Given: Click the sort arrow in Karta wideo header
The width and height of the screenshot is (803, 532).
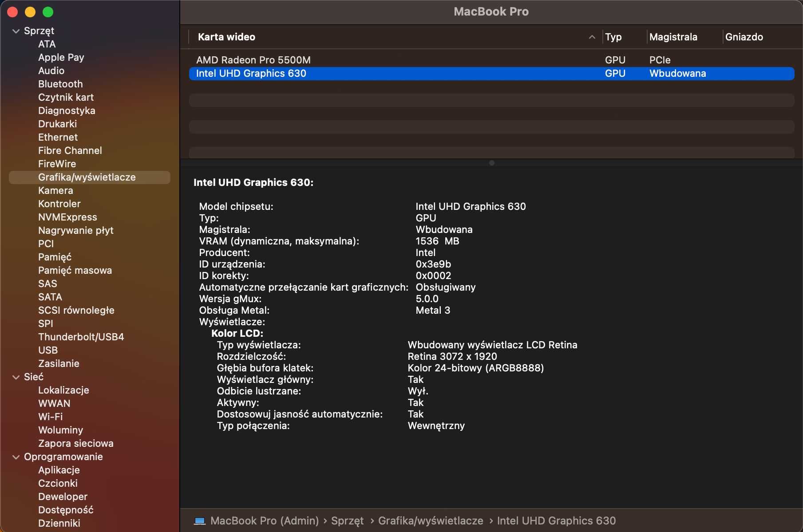Looking at the screenshot, I should point(592,37).
